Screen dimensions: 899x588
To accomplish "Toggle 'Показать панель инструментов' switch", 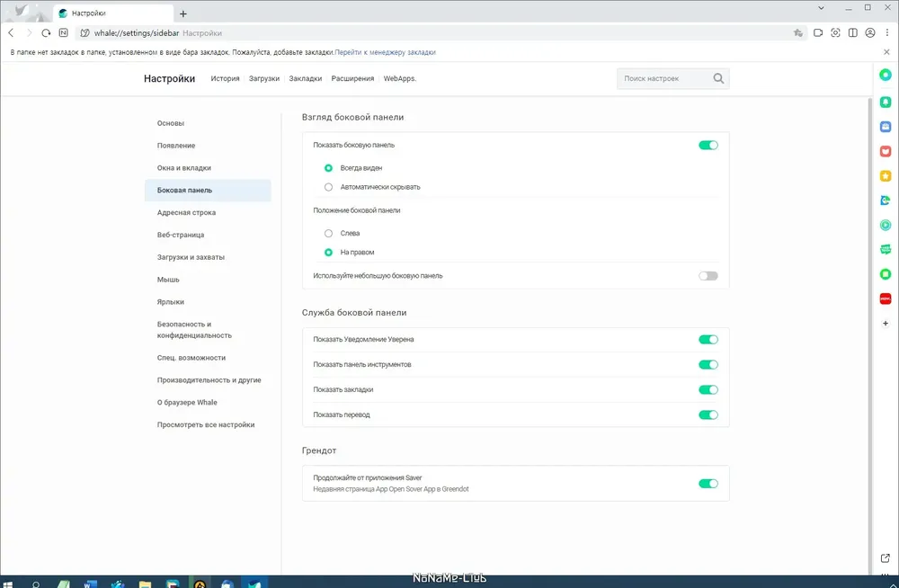I will pyautogui.click(x=708, y=365).
